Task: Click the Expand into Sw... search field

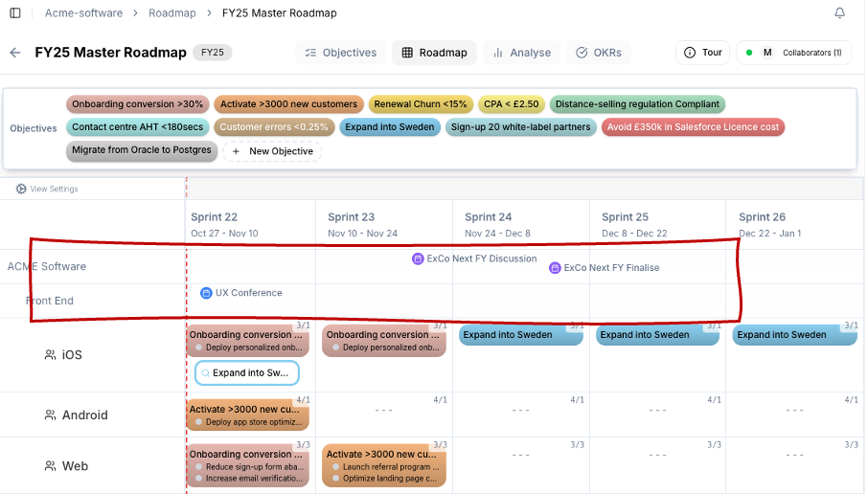Action: click(247, 372)
